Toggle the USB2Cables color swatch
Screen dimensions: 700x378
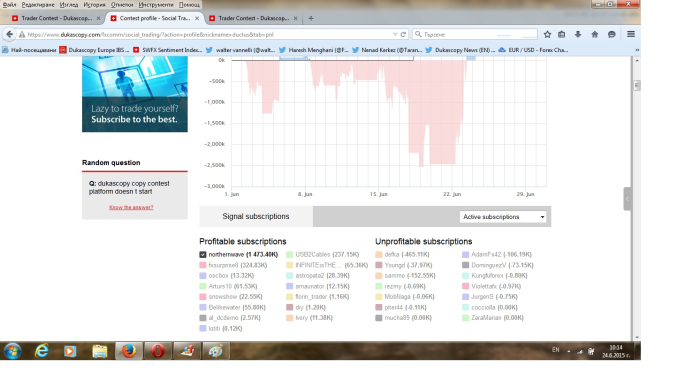coord(290,254)
